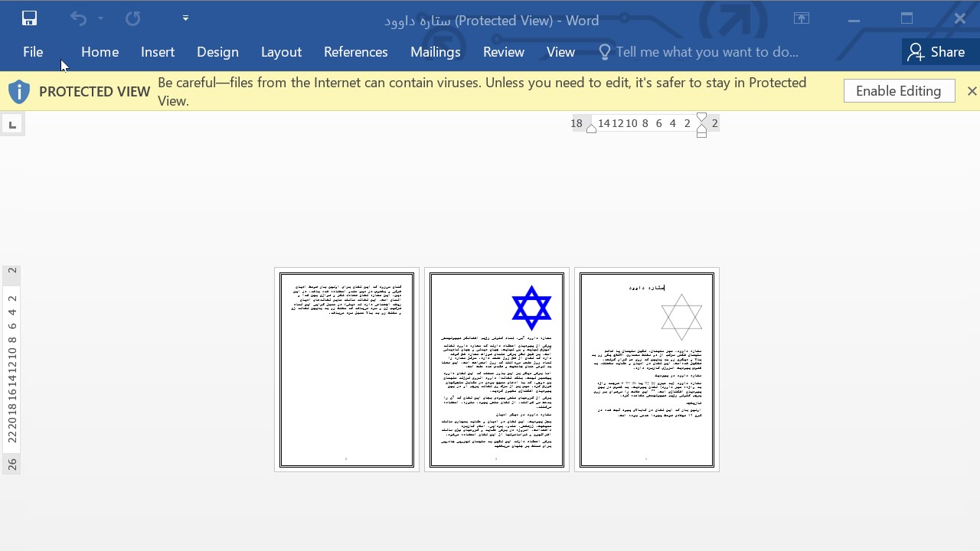
Task: Click the Save icon in Quick Access Toolbar
Action: [29, 18]
